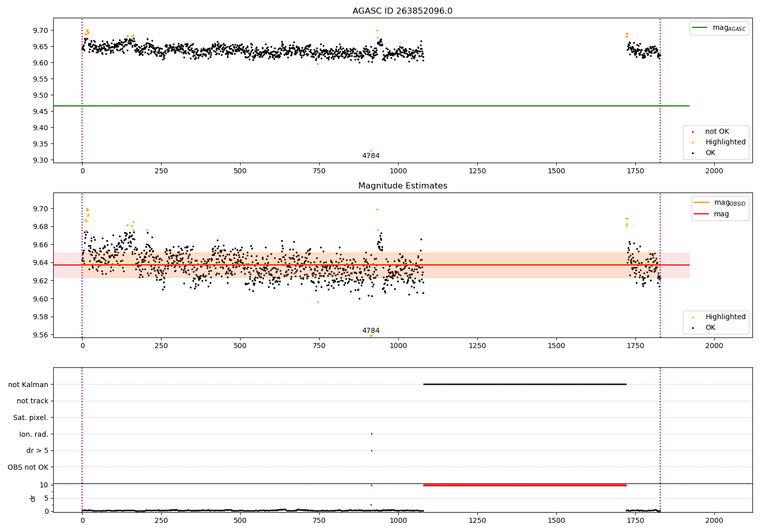Click the '1750' x-tick under the bottom plot

click(635, 521)
